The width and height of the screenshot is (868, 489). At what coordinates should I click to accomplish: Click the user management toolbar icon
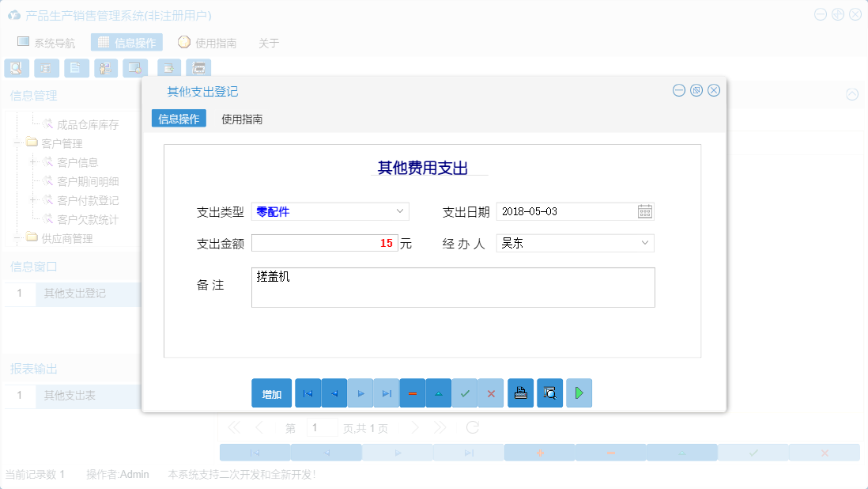click(x=105, y=68)
